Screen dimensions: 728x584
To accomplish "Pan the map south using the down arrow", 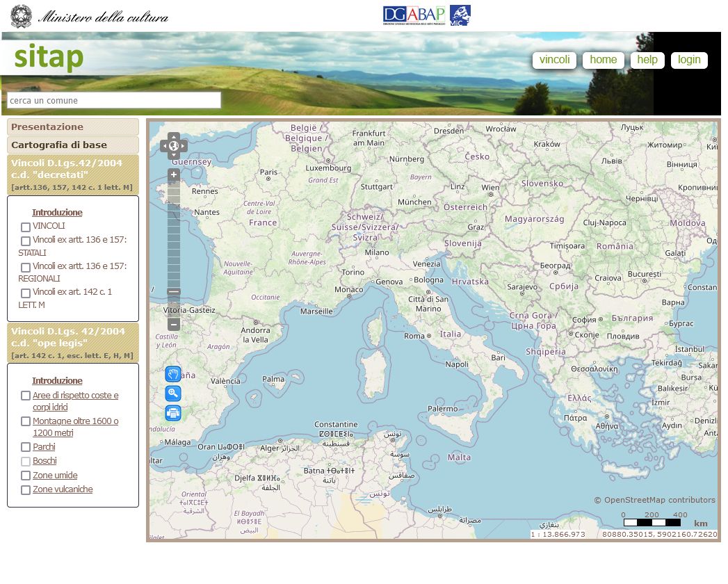I will click(174, 156).
